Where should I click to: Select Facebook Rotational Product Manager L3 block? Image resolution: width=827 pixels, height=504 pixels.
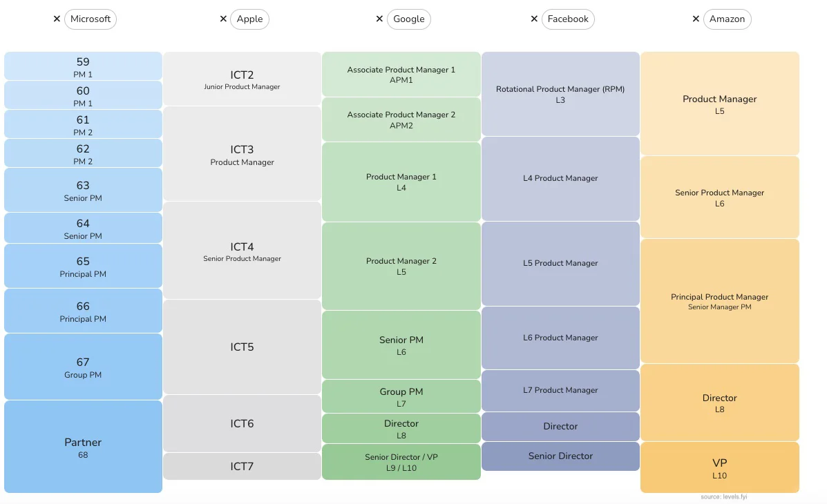tap(560, 94)
